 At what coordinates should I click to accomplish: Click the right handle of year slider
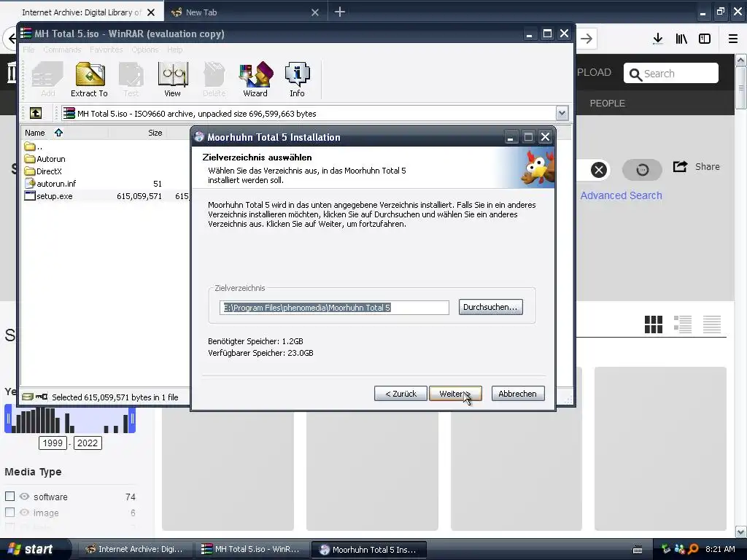(x=133, y=419)
